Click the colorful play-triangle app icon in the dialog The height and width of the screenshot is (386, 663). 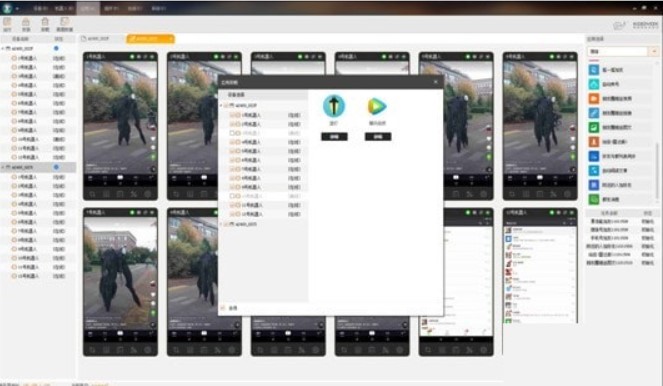(x=377, y=106)
